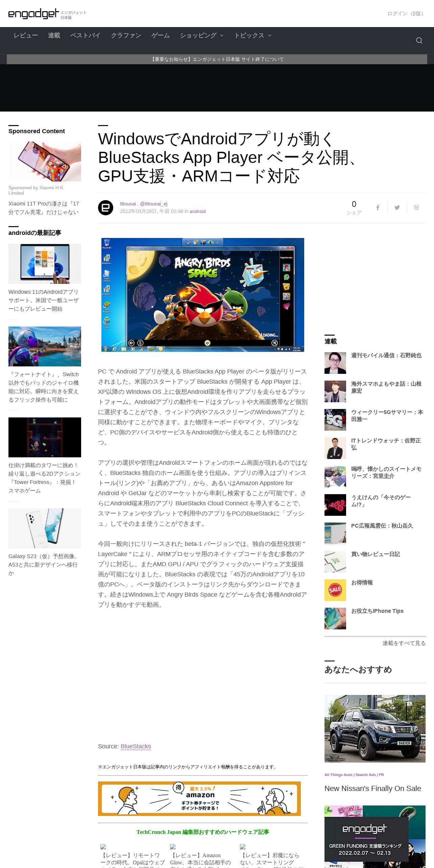
Task: Click 連載をすべて見る link
Action: pos(404,643)
